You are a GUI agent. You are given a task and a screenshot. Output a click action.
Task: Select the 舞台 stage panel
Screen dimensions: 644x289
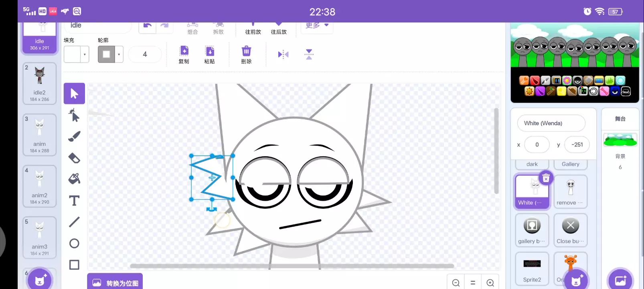620,119
